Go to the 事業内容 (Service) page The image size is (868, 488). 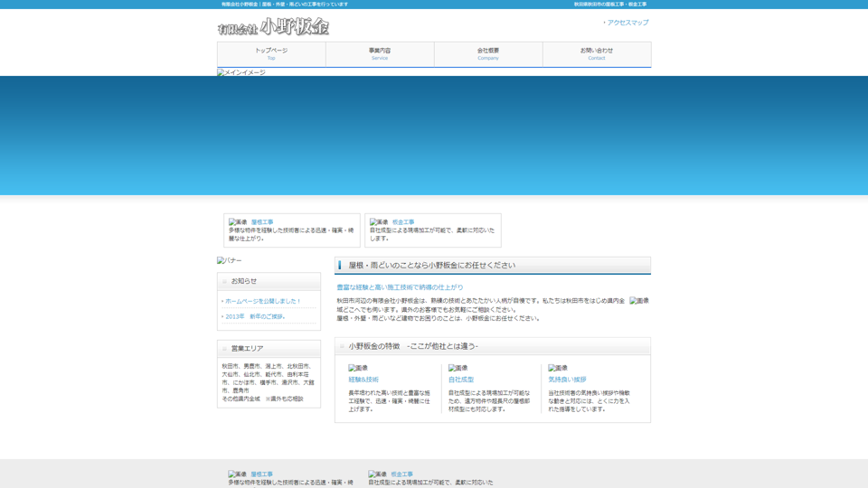[x=380, y=54]
